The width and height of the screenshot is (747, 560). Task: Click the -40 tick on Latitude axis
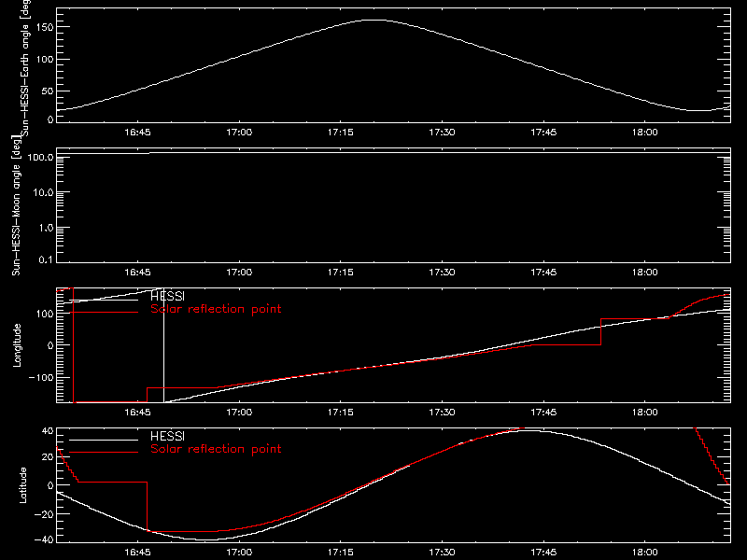[44, 539]
